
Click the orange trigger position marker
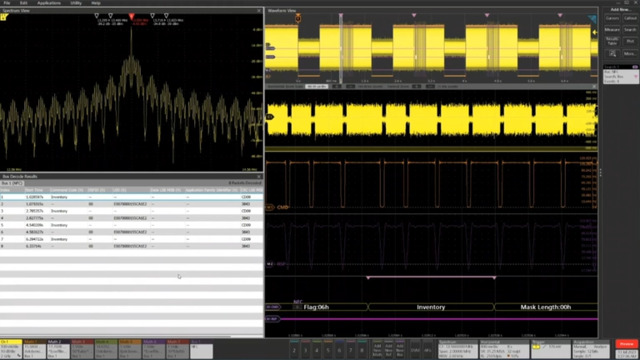[298, 18]
